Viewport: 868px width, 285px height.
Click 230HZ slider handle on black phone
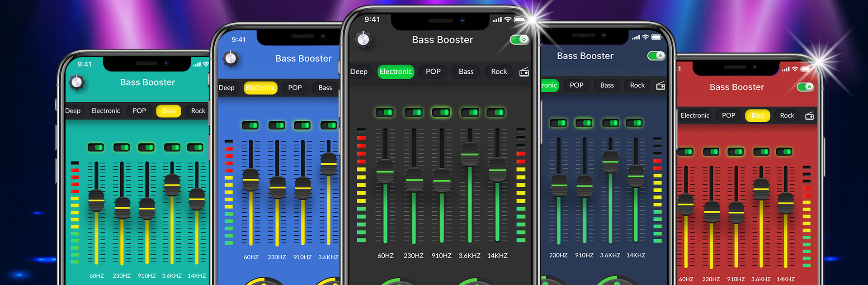coord(414,180)
